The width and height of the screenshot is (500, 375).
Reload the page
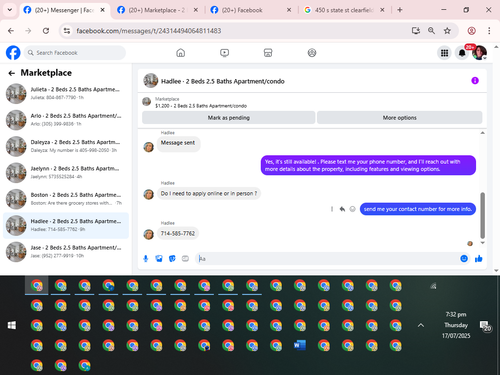46,31
